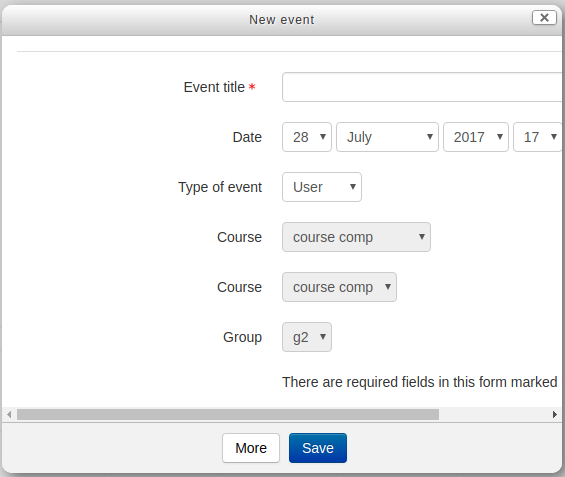Click the More button

click(251, 448)
